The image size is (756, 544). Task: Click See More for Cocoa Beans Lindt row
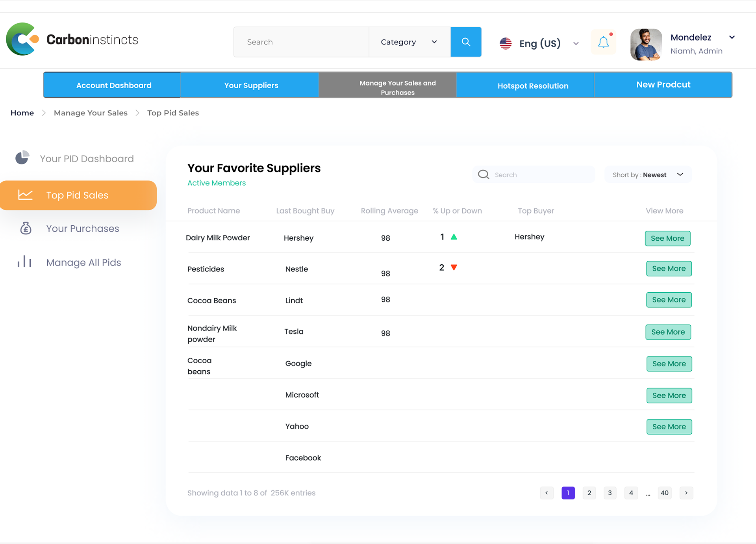click(669, 300)
